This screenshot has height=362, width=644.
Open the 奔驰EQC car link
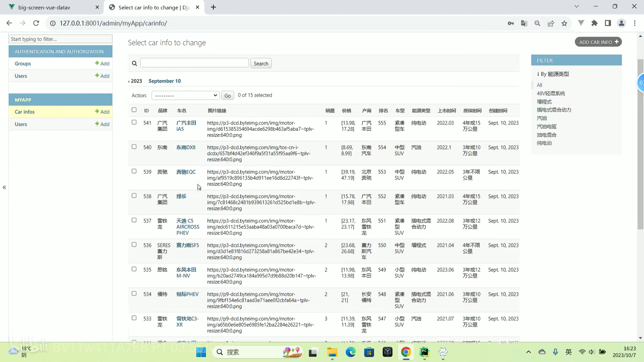tap(186, 172)
